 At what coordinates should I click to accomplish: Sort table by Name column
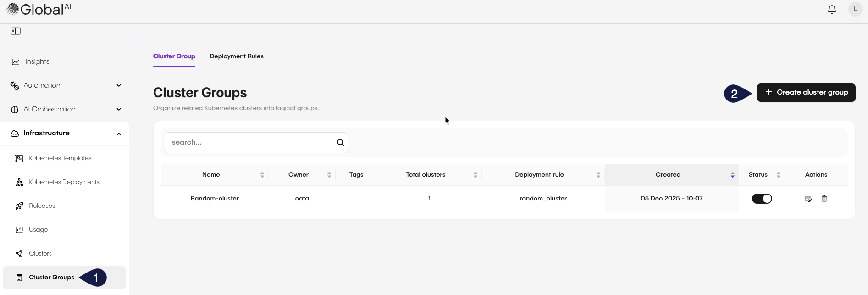pyautogui.click(x=262, y=175)
